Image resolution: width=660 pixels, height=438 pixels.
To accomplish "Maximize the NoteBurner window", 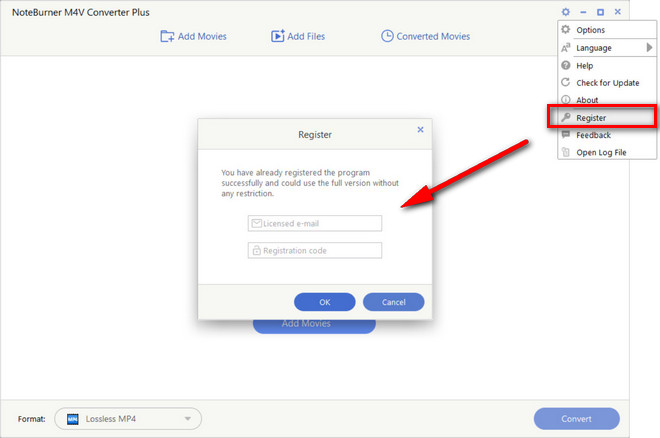I will 601,12.
